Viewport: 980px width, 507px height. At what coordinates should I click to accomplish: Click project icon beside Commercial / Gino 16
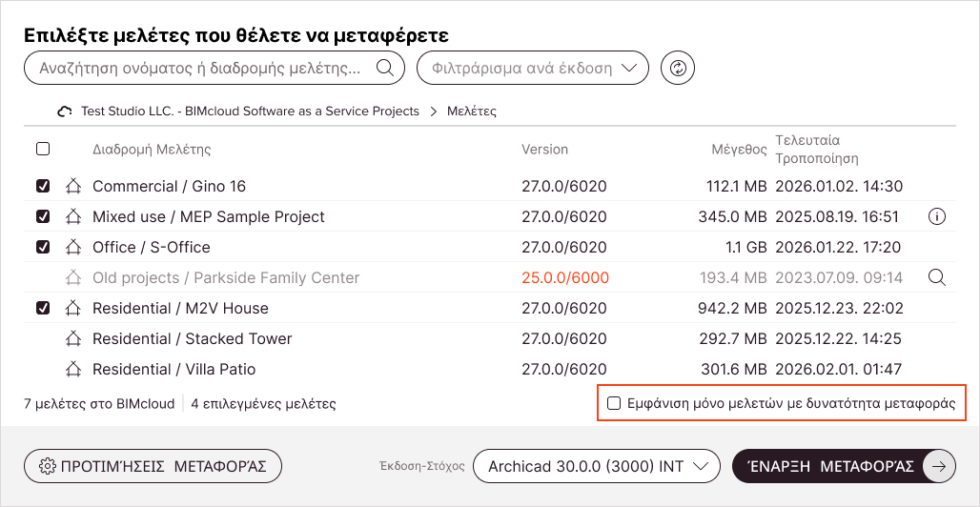pos(73,186)
